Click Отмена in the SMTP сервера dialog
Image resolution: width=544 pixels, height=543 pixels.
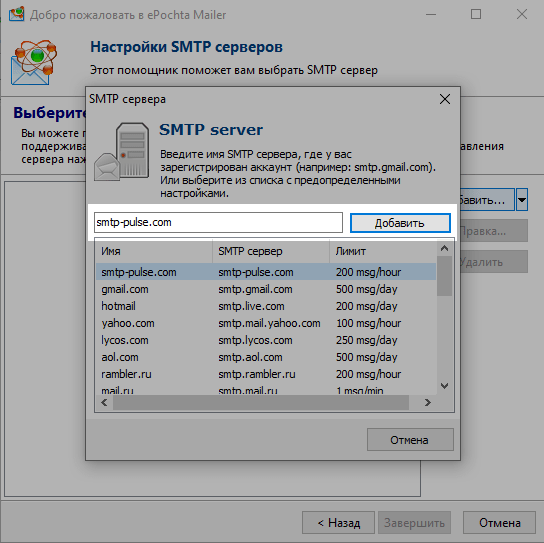(x=410, y=440)
